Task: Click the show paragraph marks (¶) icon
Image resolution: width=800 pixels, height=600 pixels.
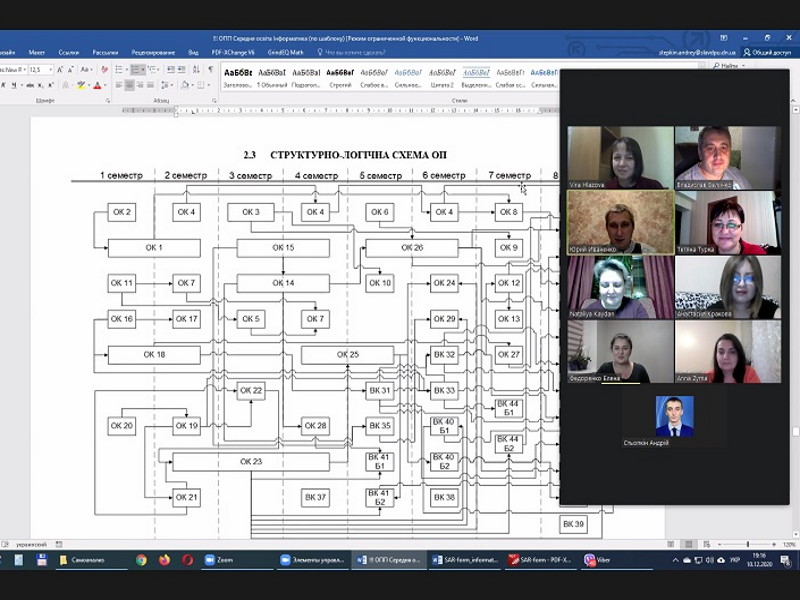Action: point(211,69)
